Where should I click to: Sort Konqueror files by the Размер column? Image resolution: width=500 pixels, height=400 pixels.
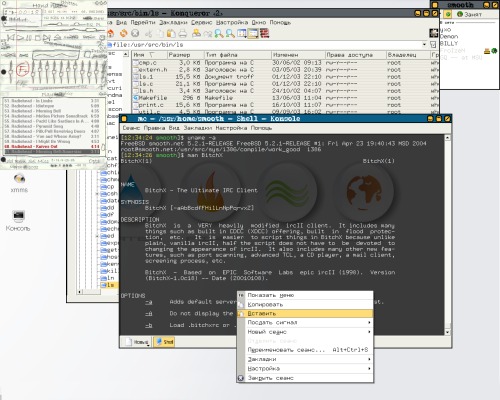(x=185, y=55)
